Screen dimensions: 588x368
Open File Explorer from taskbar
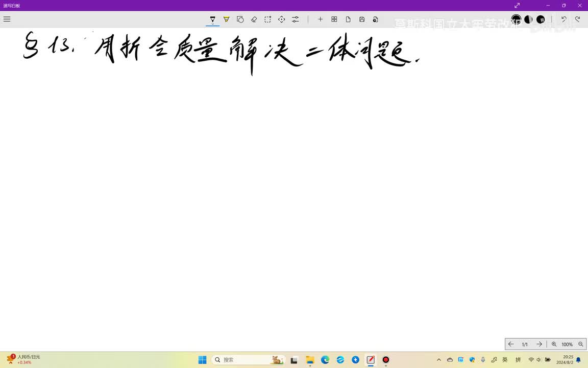click(x=310, y=360)
